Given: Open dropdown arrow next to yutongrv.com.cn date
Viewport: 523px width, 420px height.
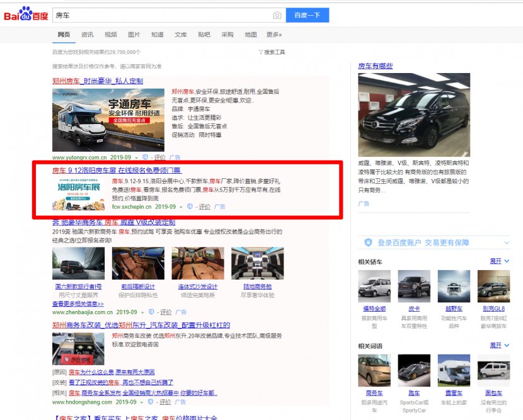Looking at the screenshot, I should 136,157.
